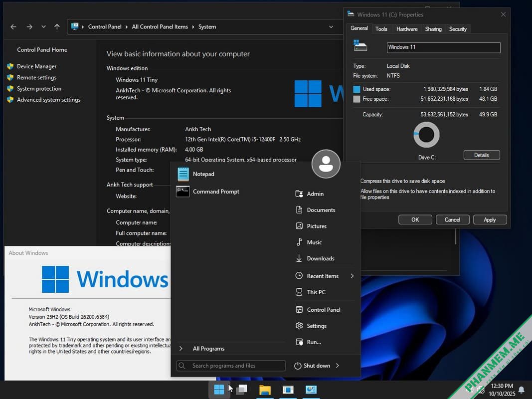Image resolution: width=532 pixels, height=399 pixels.
Task: Switch to the Tools tab
Action: pos(381,29)
